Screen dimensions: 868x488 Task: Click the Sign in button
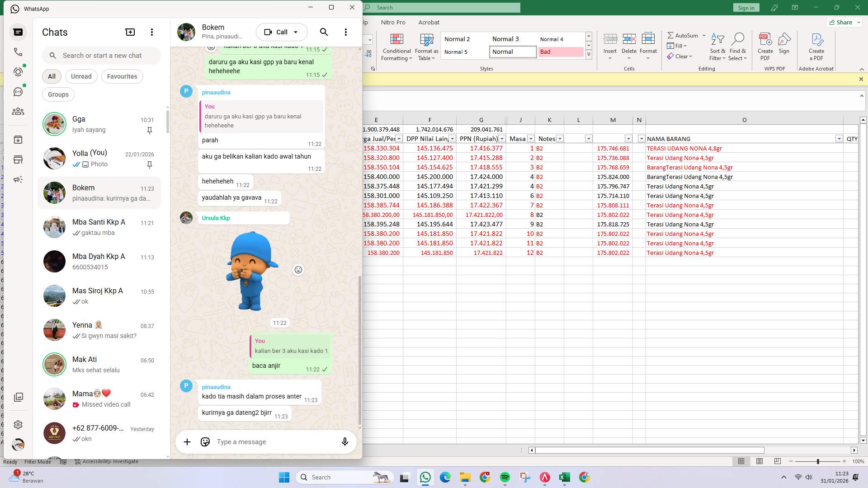(746, 7)
